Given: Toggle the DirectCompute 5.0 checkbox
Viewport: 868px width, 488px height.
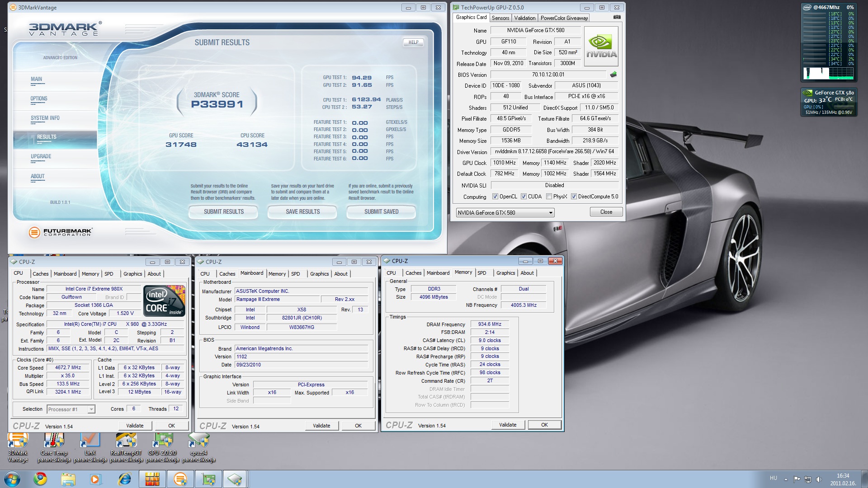Looking at the screenshot, I should (x=574, y=197).
